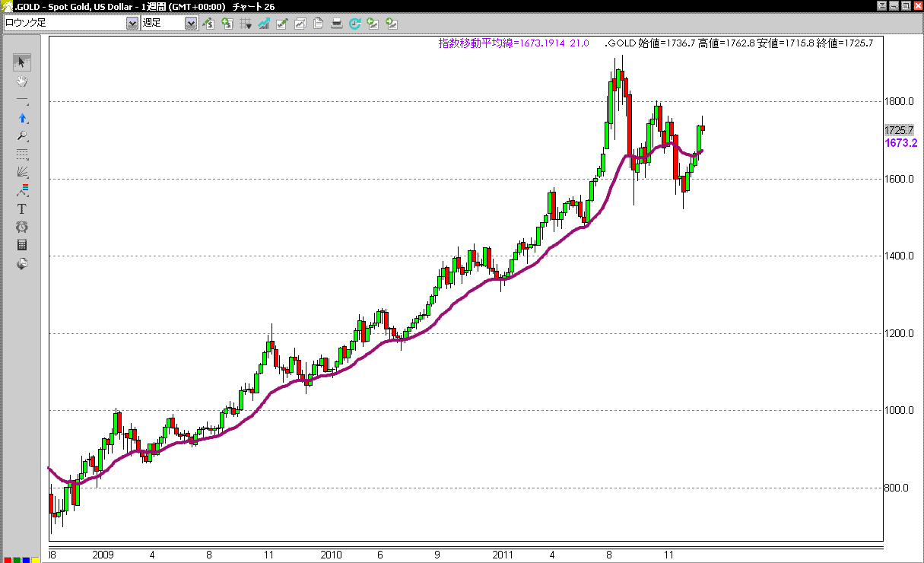This screenshot has width=924, height=563.
Task: Pick the line drawing tool
Action: 22,100
